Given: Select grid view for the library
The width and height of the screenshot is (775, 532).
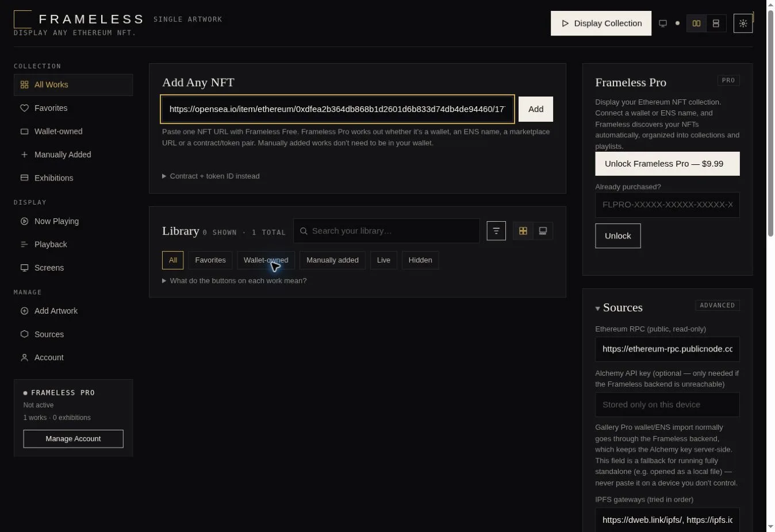Looking at the screenshot, I should pos(523,231).
